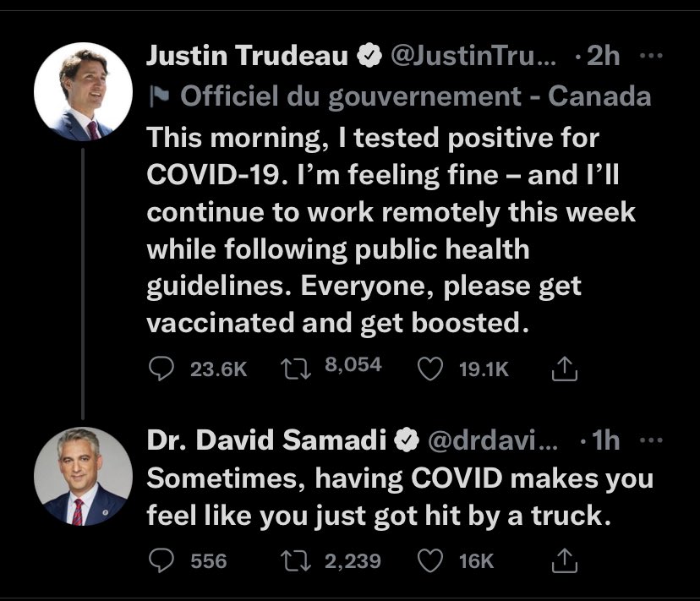Open the 2h timestamp on Trudeau's tweet

pyautogui.click(x=603, y=57)
